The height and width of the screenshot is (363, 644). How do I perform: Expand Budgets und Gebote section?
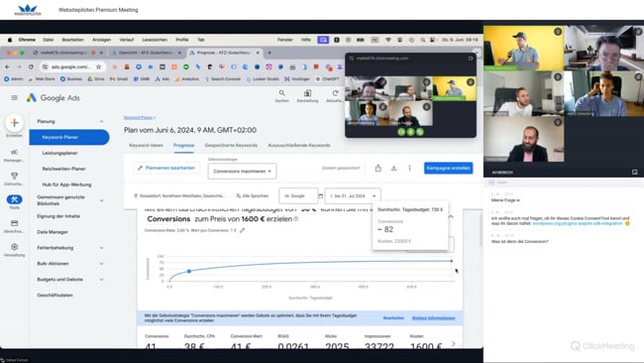tap(101, 280)
